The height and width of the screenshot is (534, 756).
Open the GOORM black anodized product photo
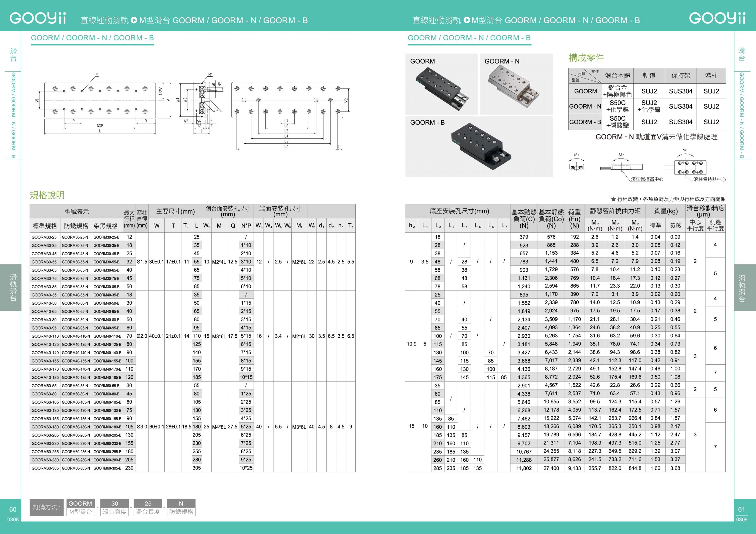pos(441,84)
